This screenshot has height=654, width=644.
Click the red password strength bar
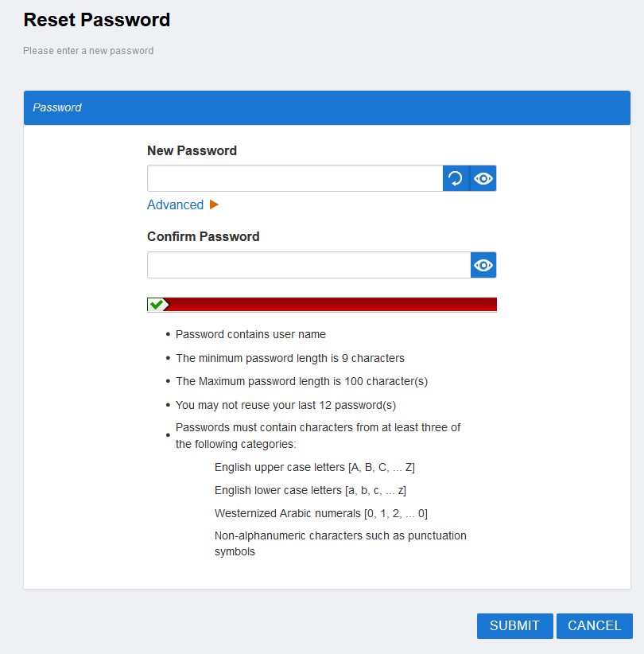tap(332, 305)
